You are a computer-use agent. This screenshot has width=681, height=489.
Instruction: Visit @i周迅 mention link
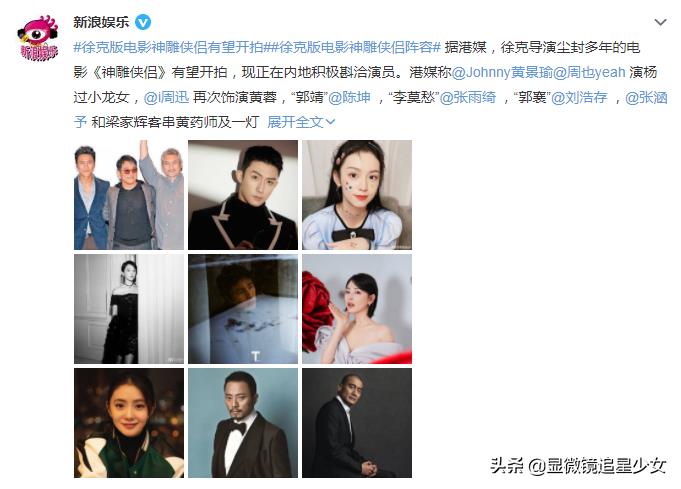166,97
